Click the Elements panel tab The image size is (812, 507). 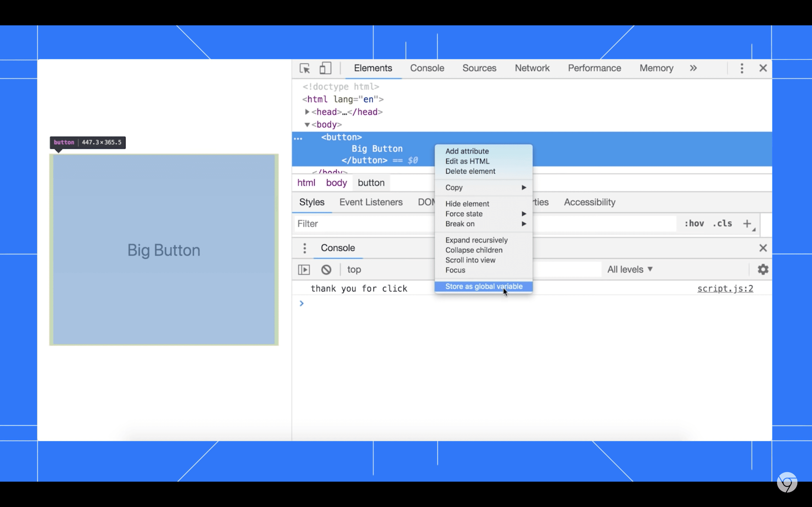pos(373,68)
